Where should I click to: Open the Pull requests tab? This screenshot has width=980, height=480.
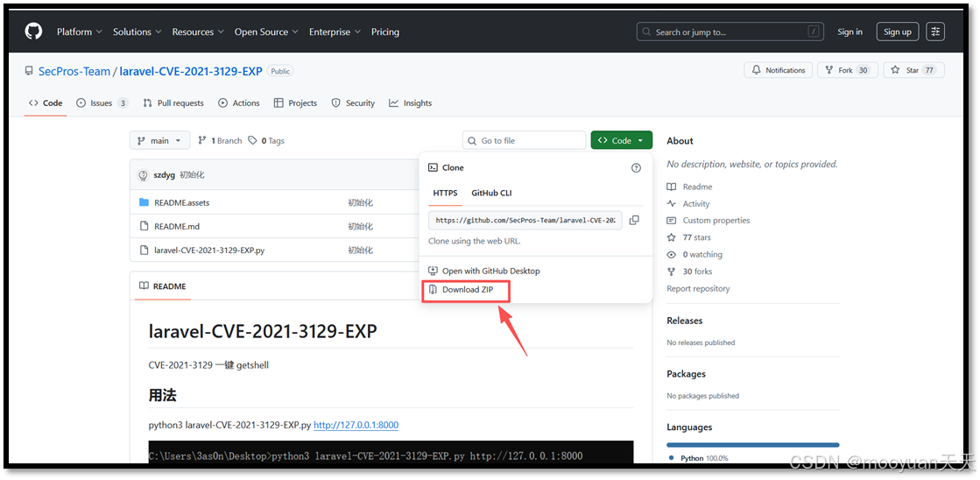(173, 103)
